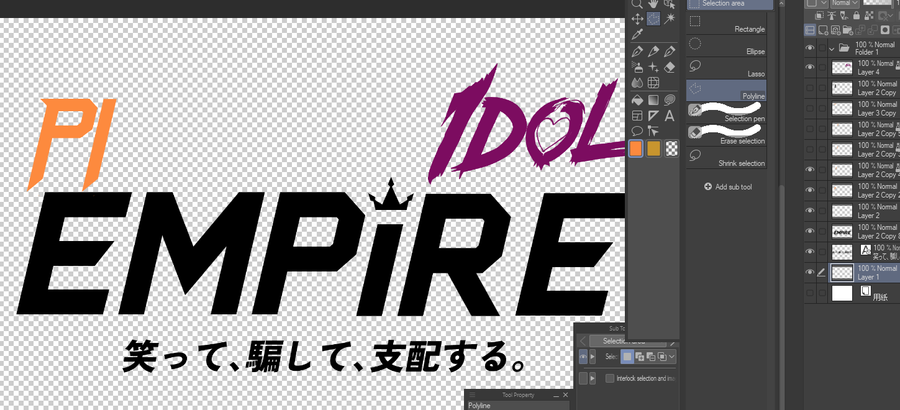
Task: Select the Auto select magic wand tool
Action: coord(669,19)
